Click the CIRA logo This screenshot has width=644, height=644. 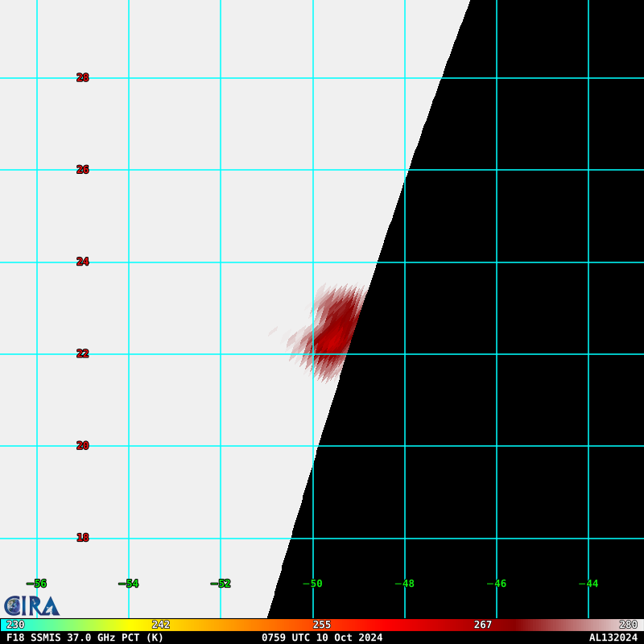pyautogui.click(x=31, y=606)
